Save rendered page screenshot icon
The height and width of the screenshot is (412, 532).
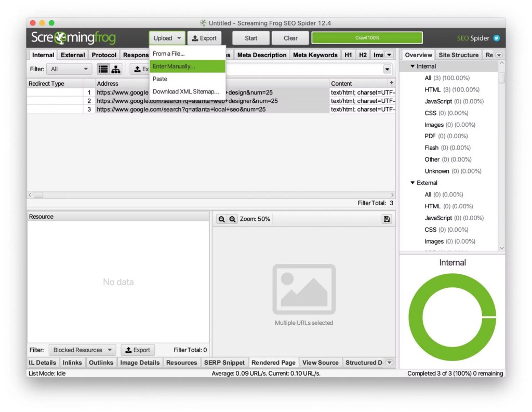[387, 219]
